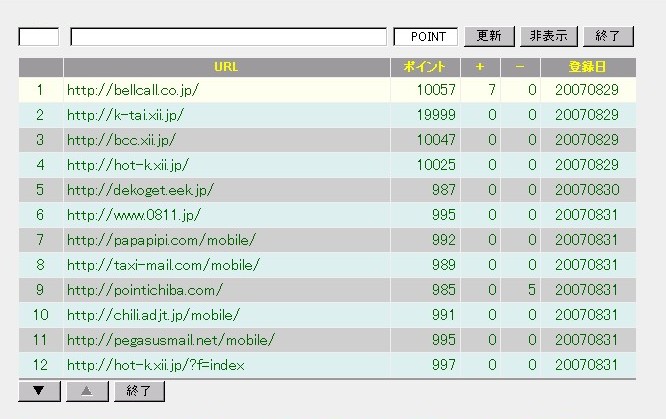Viewport: 666px width, 419px height.
Task: Select http://dekoget.eek.jp/ row
Action: click(327, 190)
